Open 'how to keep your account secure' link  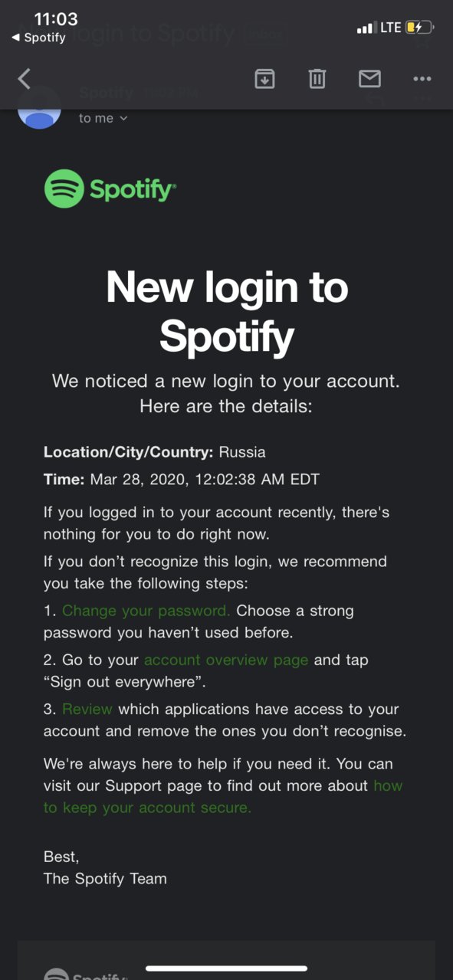tap(223, 796)
